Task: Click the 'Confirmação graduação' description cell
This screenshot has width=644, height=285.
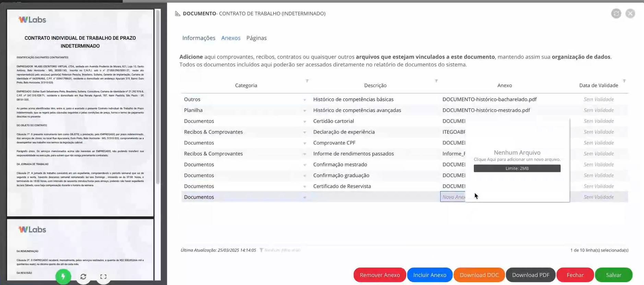Action: click(x=341, y=175)
